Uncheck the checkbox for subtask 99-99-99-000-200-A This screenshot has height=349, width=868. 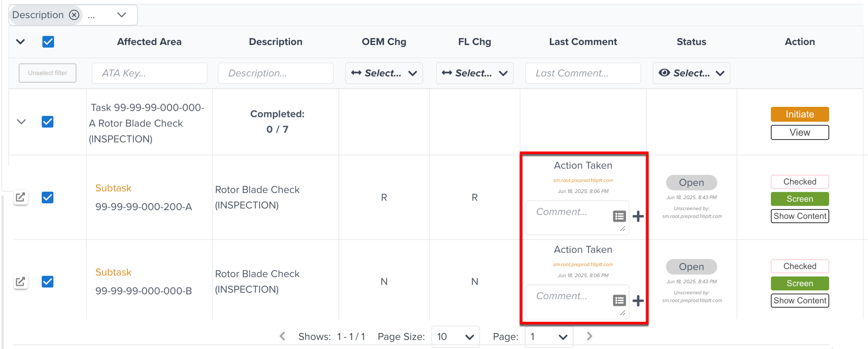[x=48, y=197]
